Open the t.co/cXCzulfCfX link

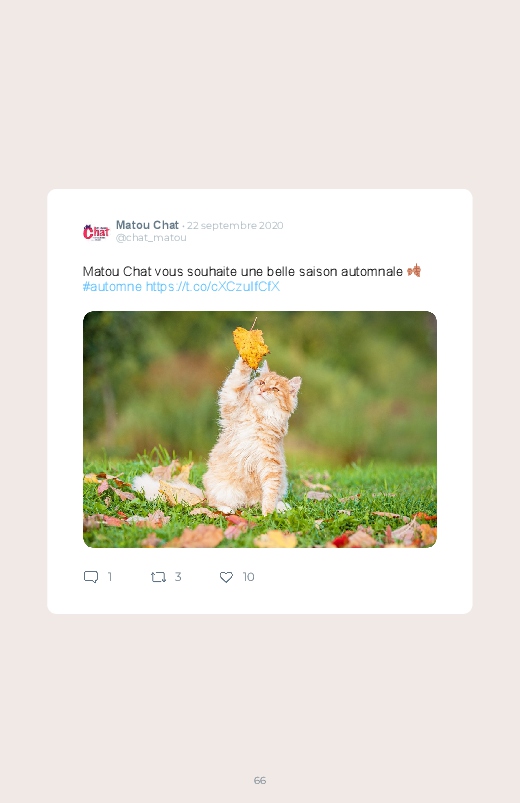point(213,286)
